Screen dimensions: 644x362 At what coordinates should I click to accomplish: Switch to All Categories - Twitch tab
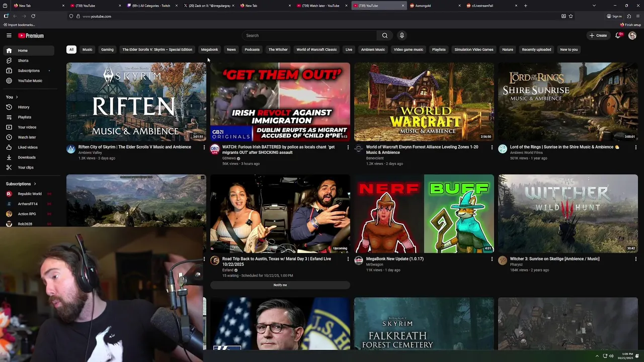[152, 6]
